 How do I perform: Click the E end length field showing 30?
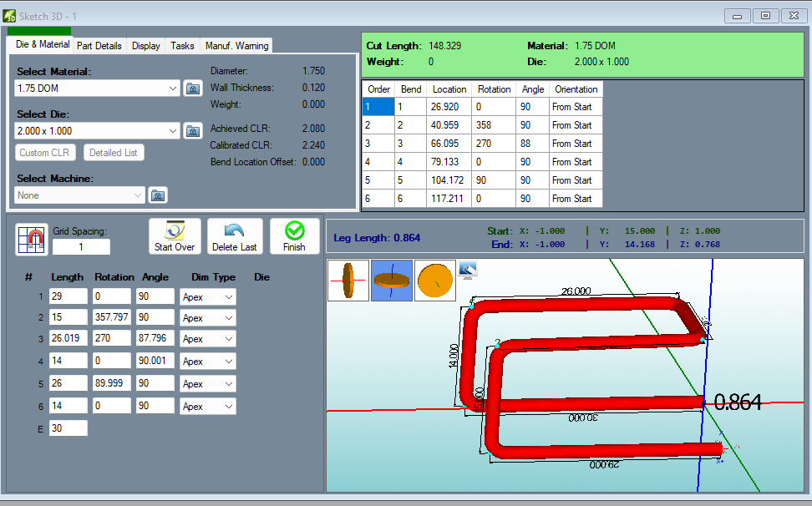[69, 428]
